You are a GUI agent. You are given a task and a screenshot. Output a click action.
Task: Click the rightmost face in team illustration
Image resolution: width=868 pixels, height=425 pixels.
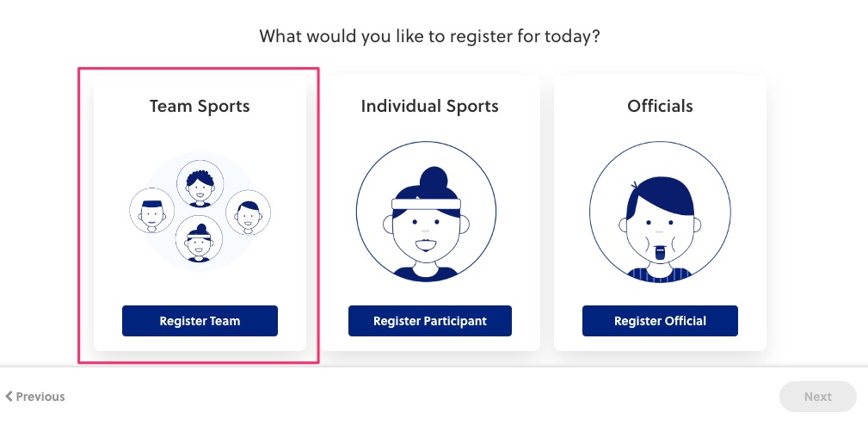tap(248, 212)
